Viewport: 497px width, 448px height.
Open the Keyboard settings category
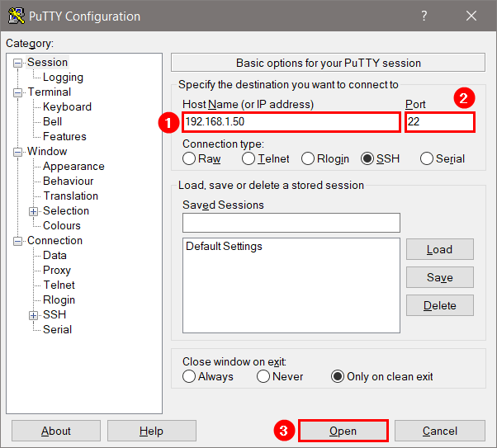[x=67, y=106]
